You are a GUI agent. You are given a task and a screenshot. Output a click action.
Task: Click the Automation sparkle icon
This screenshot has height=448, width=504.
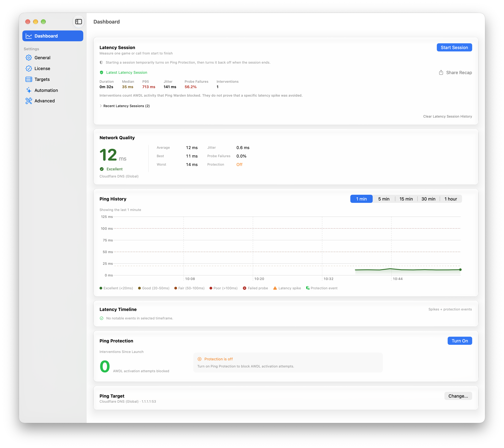pyautogui.click(x=29, y=90)
